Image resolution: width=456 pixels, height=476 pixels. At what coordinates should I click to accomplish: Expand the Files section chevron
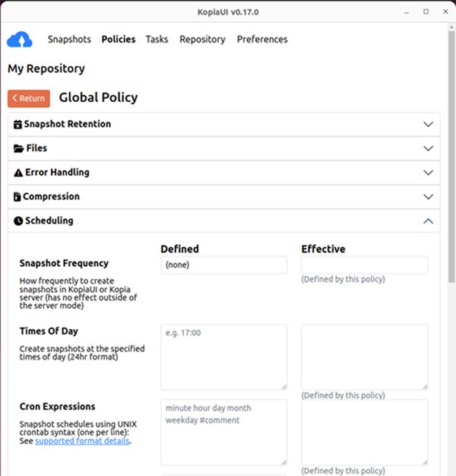click(428, 148)
